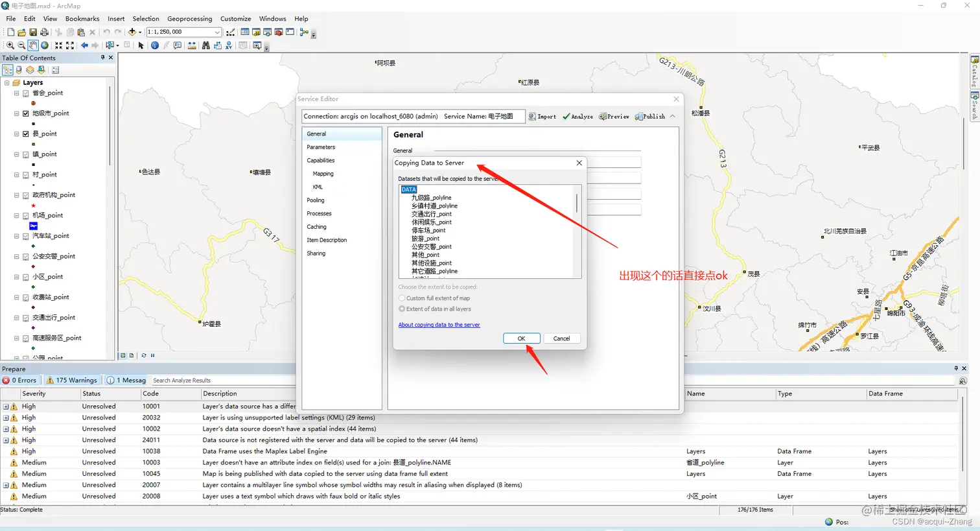Open the Add Data dropdown arrow
980x531 pixels.
click(x=140, y=32)
